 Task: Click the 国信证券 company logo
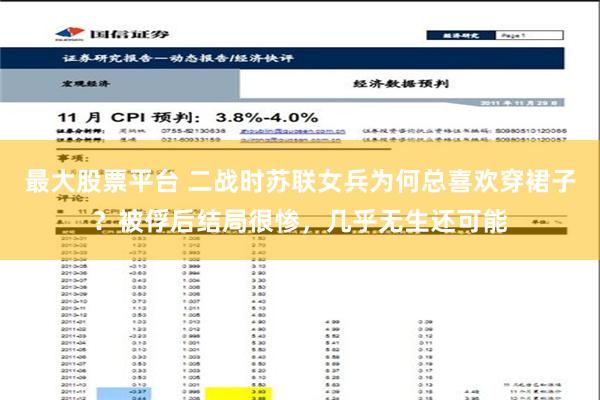112,34
